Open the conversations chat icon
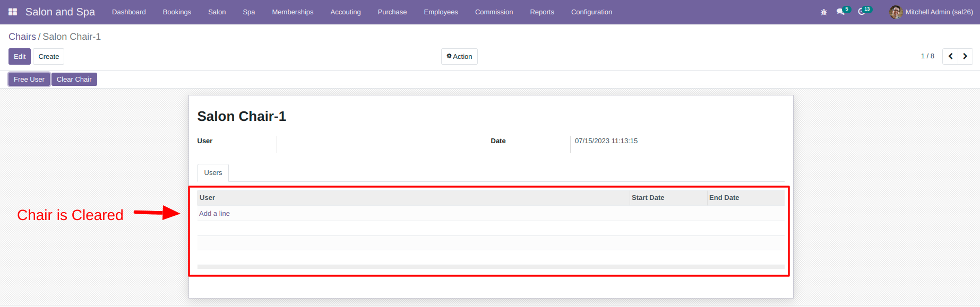Screen dimensions: 980x307 pos(840,12)
